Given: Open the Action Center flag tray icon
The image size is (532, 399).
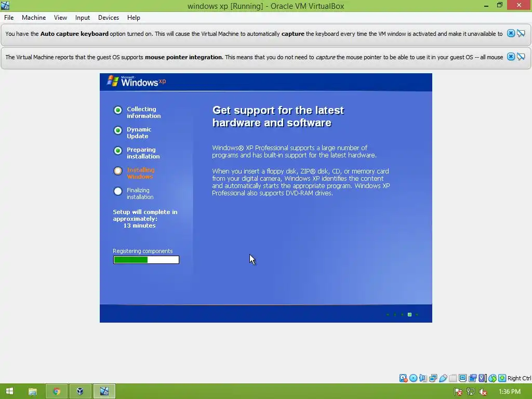Looking at the screenshot, I should tap(458, 392).
